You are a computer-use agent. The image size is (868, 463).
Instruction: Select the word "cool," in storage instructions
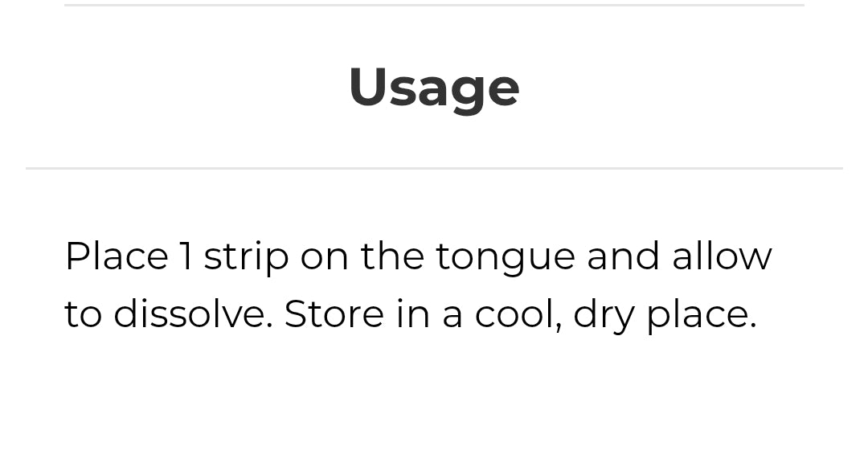coord(518,314)
